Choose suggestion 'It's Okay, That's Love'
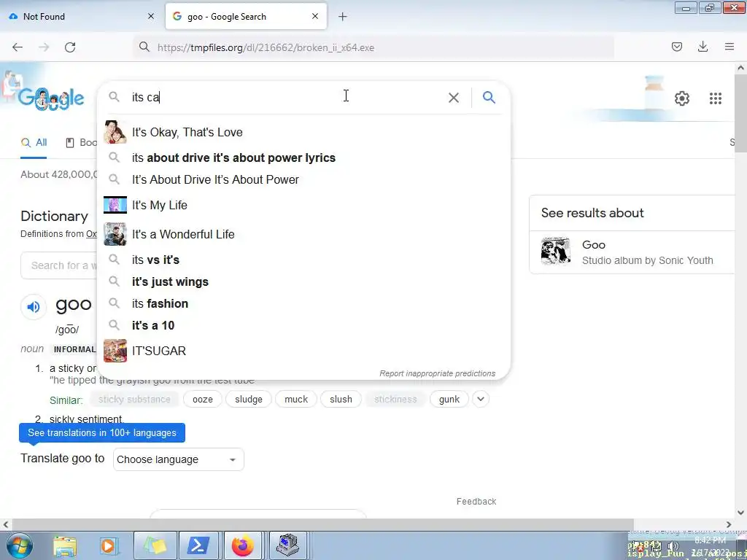This screenshot has width=747, height=560. (303, 132)
